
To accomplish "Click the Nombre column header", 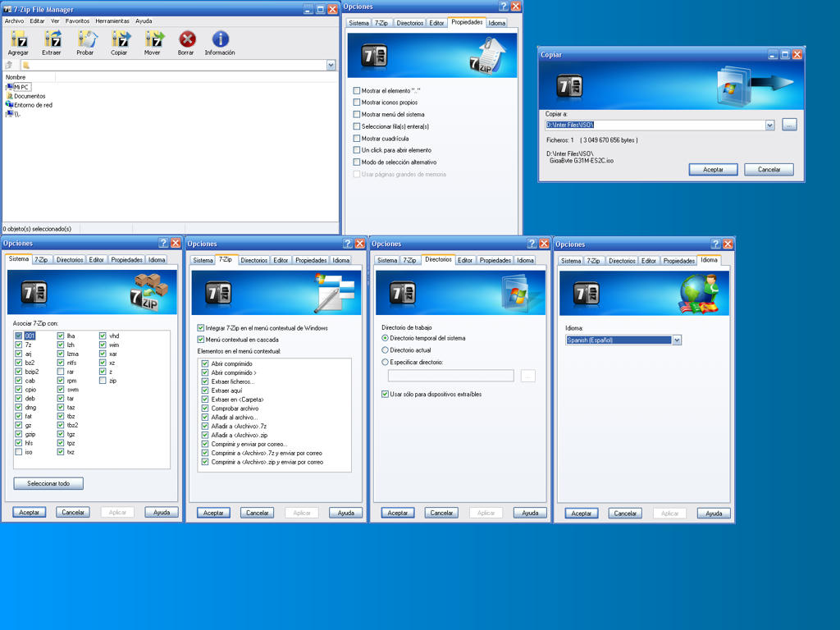I will point(29,77).
